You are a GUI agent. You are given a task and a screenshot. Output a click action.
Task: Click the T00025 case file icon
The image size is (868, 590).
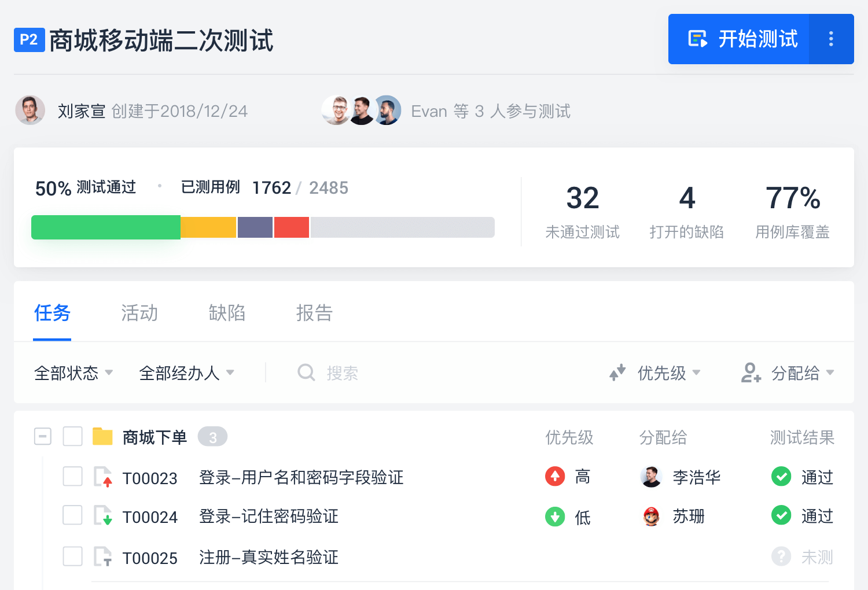[103, 556]
